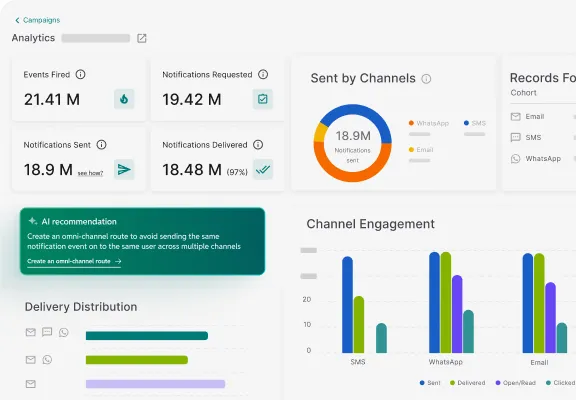Click the '21.41 M' value
This screenshot has height=400, width=576.
(x=52, y=100)
